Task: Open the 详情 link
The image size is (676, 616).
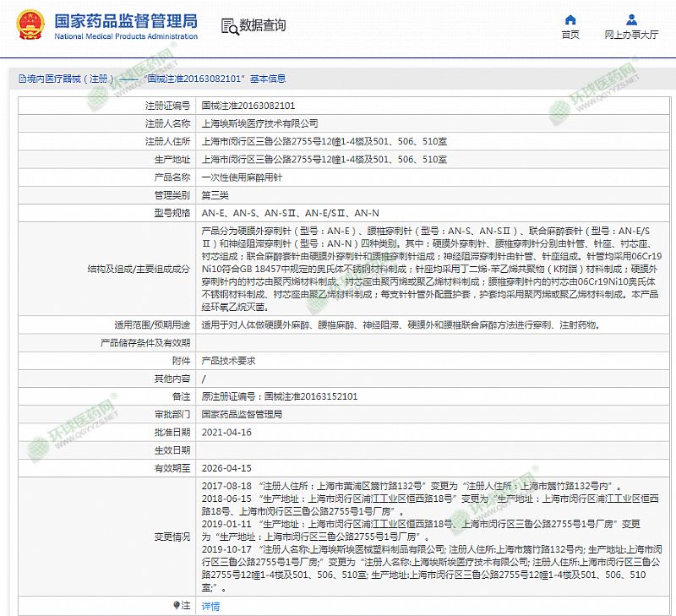Action: point(210,606)
